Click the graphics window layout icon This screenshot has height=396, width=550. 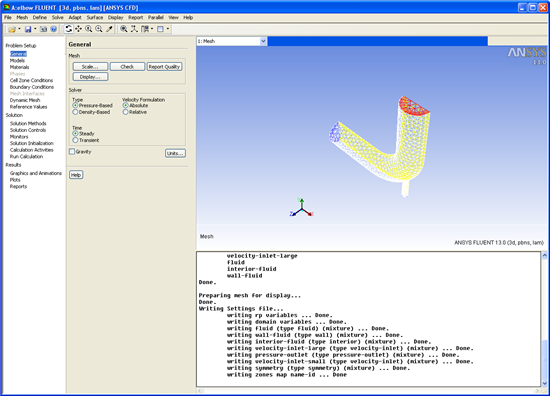(160, 29)
